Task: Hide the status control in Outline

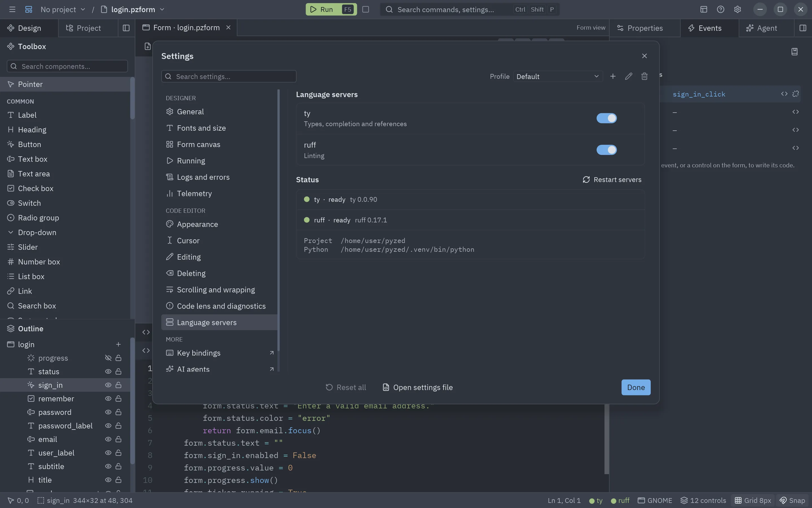Action: tap(108, 372)
